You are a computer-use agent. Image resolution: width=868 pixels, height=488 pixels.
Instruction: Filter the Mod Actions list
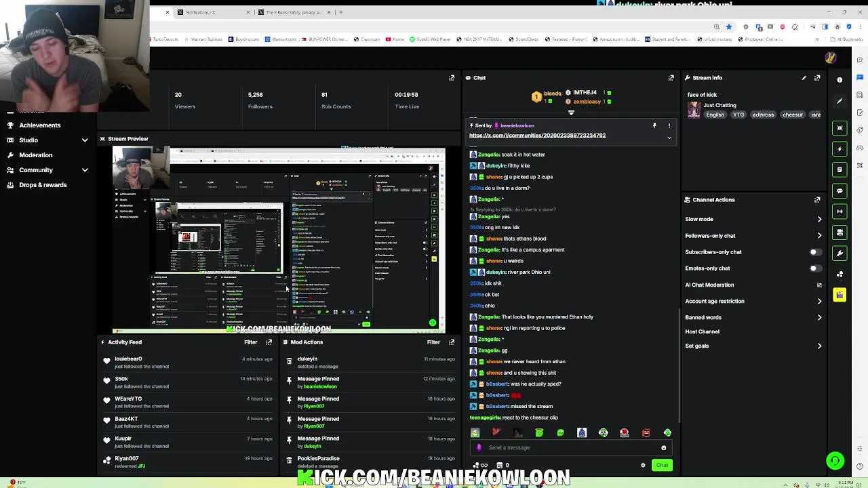[433, 342]
